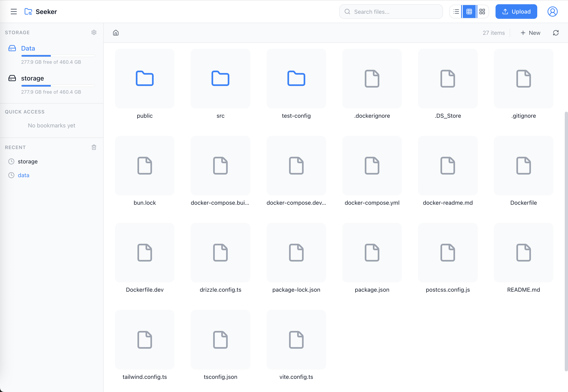Image resolution: width=568 pixels, height=392 pixels.
Task: Open storage settings gear icon
Action: 94,32
